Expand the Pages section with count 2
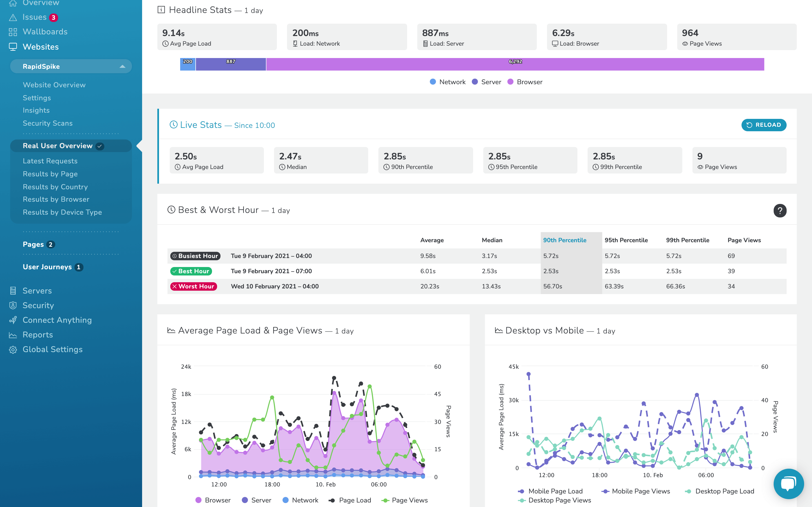 coord(38,244)
